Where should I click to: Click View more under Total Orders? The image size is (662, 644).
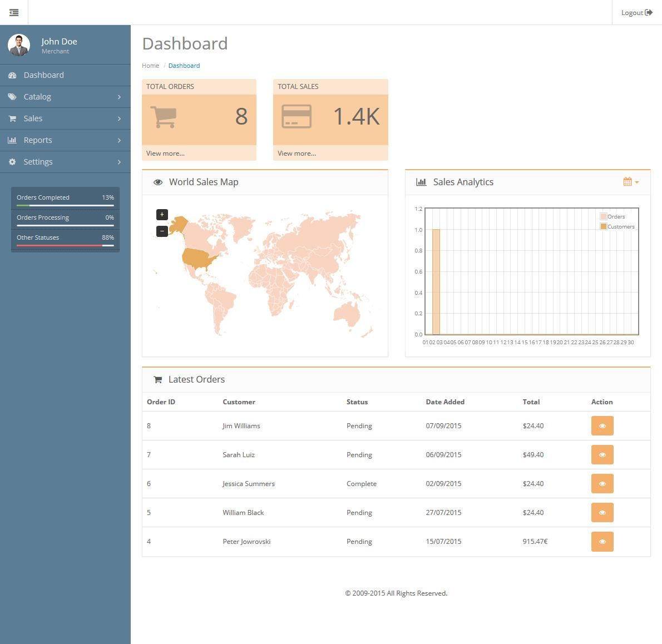coord(165,153)
